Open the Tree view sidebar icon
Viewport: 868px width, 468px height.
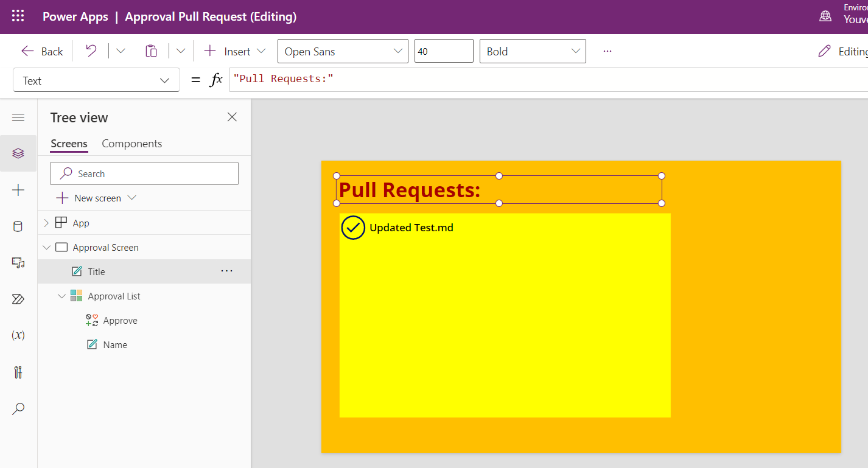pos(18,153)
